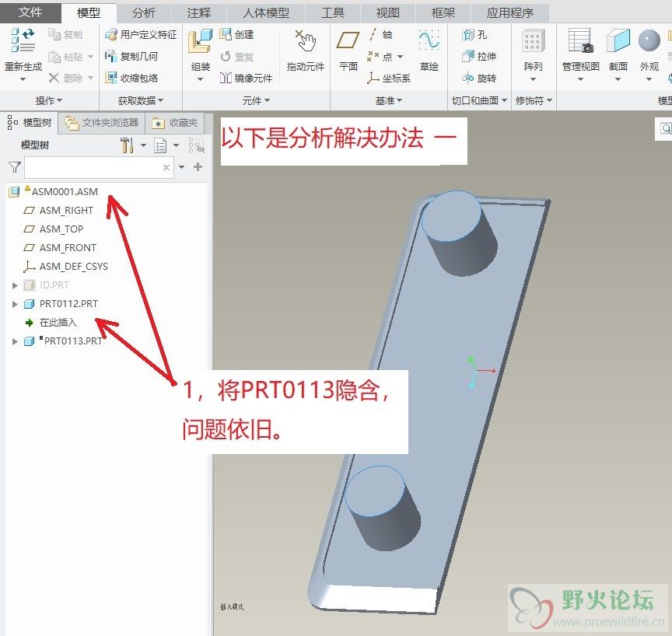Switch to the Framework (框架) tab
Screen dimensions: 672x636
tap(443, 13)
